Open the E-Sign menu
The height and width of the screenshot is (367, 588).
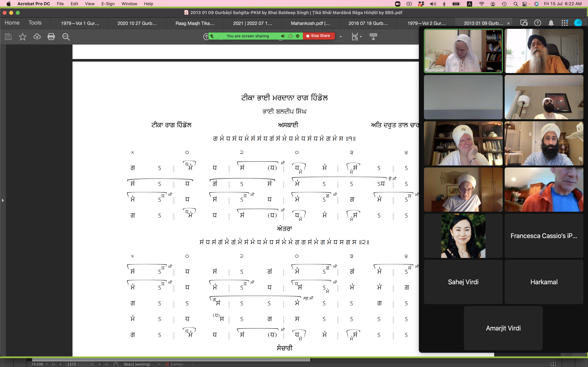108,4
